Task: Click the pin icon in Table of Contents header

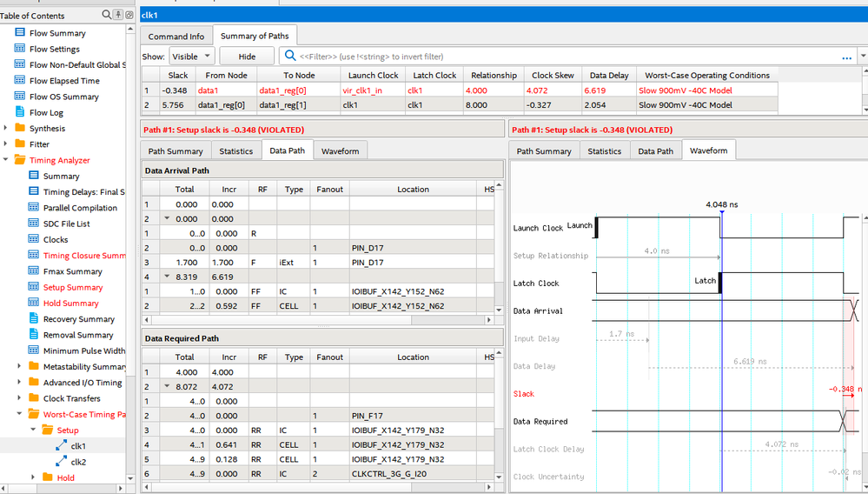Action: coord(120,15)
